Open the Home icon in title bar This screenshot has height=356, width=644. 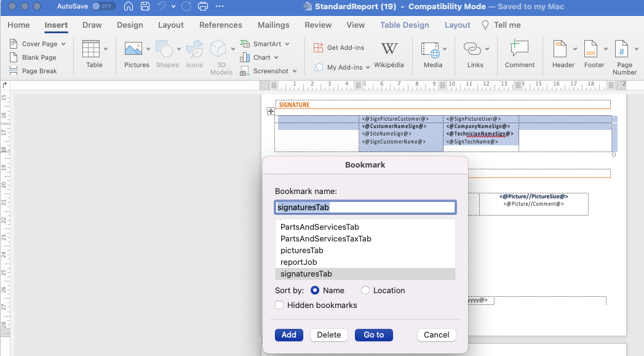[129, 6]
